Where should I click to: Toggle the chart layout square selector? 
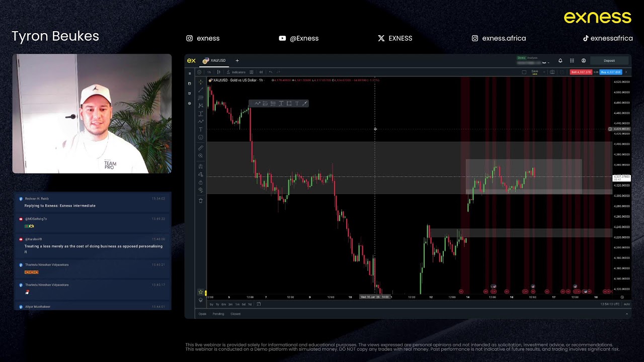point(524,72)
